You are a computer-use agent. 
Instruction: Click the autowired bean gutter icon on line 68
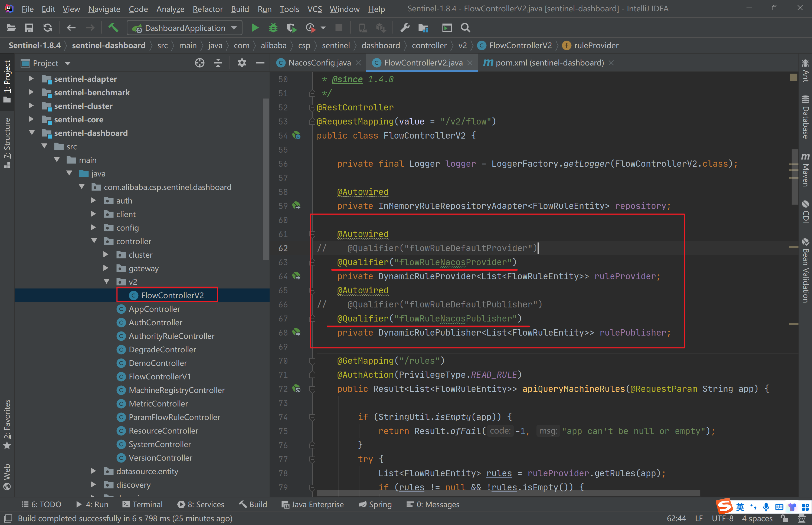[297, 332]
